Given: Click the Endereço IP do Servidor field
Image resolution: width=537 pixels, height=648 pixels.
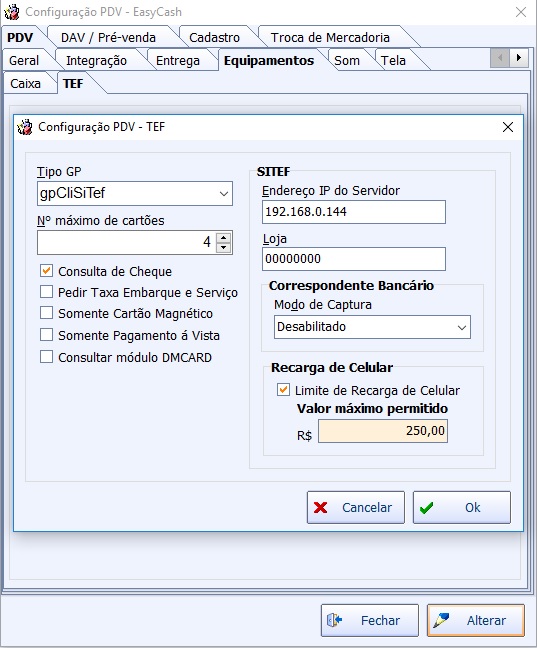Looking at the screenshot, I should (x=354, y=212).
